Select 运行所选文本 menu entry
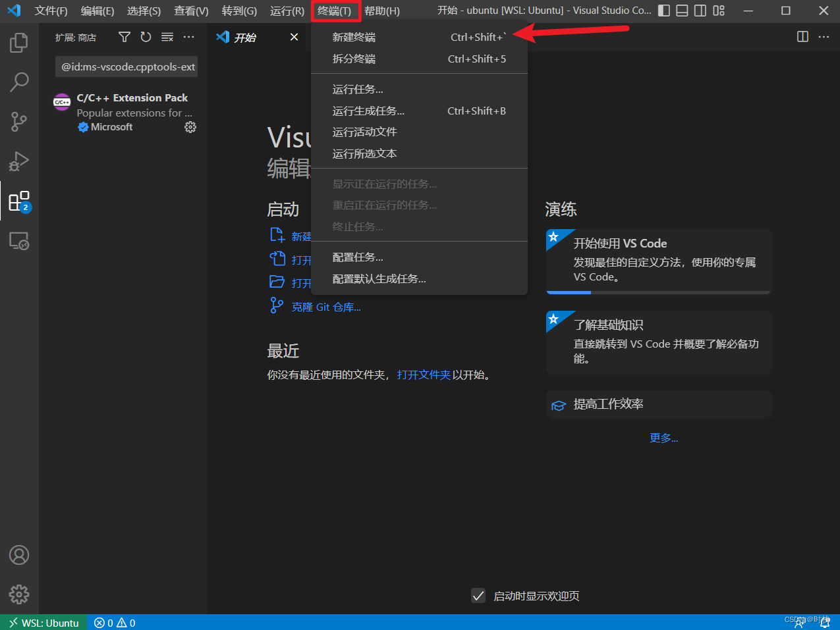840x630 pixels. pyautogui.click(x=419, y=153)
